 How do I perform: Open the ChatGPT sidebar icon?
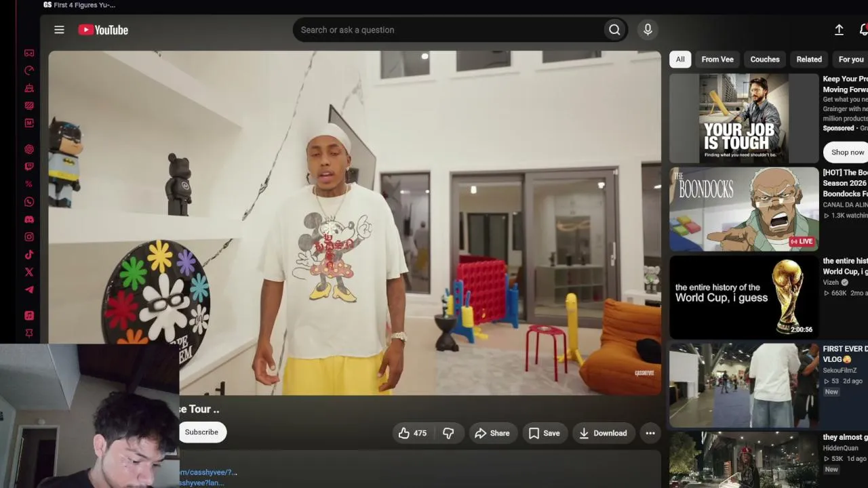pos(29,149)
